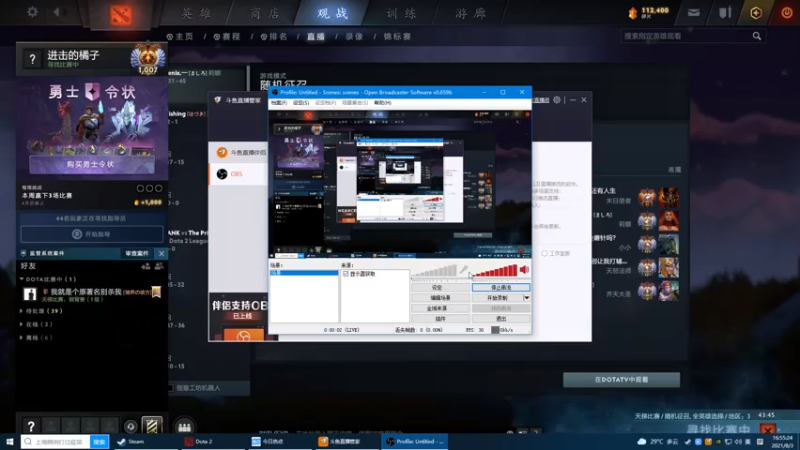
Task: Click friend avatar of 我就是个原著名别杀我
Action: 30,294
